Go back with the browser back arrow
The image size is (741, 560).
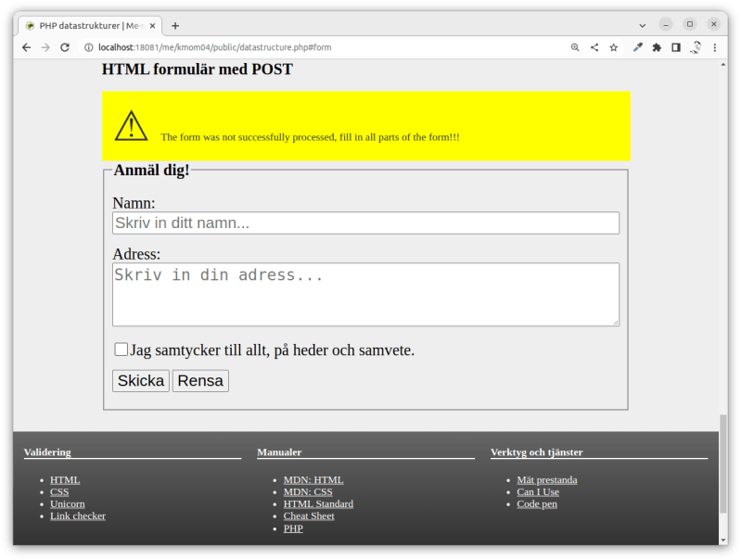(x=27, y=47)
